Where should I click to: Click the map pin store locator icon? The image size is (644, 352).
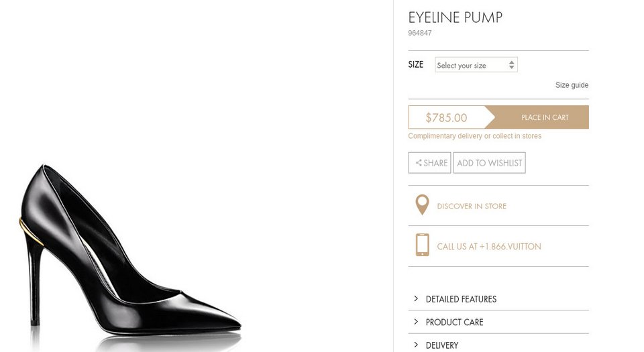[x=422, y=205]
